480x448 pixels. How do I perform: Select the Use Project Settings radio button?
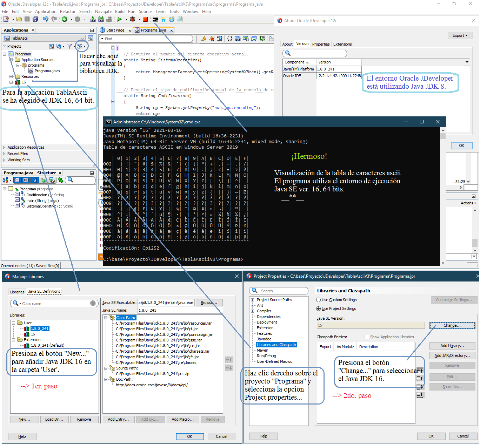[319, 309]
